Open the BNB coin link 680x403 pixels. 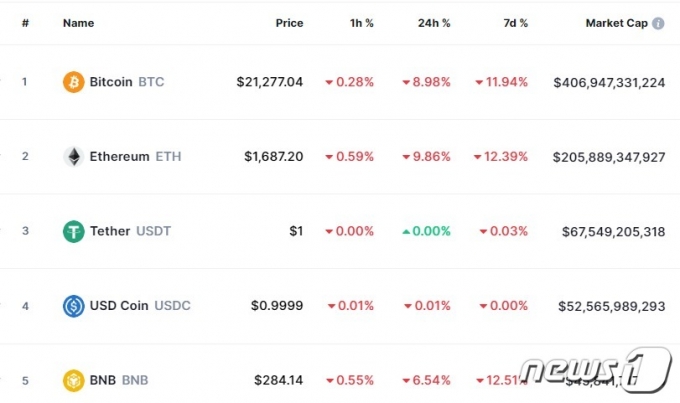click(x=119, y=380)
